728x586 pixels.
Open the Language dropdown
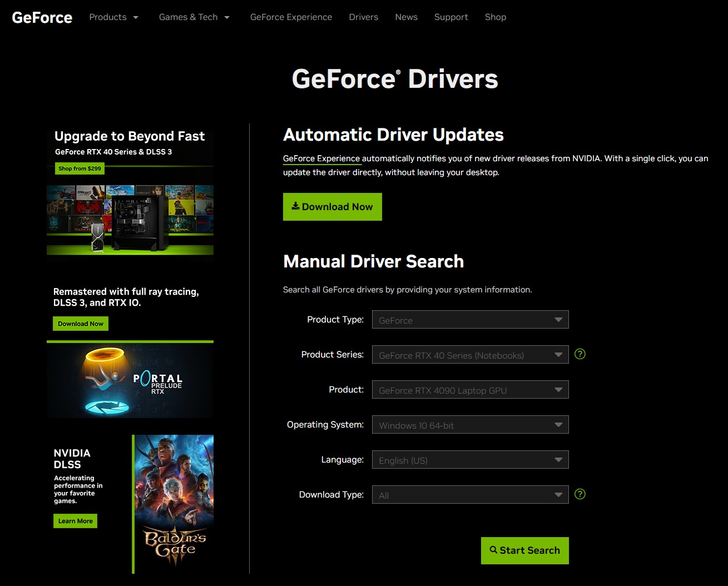(470, 460)
